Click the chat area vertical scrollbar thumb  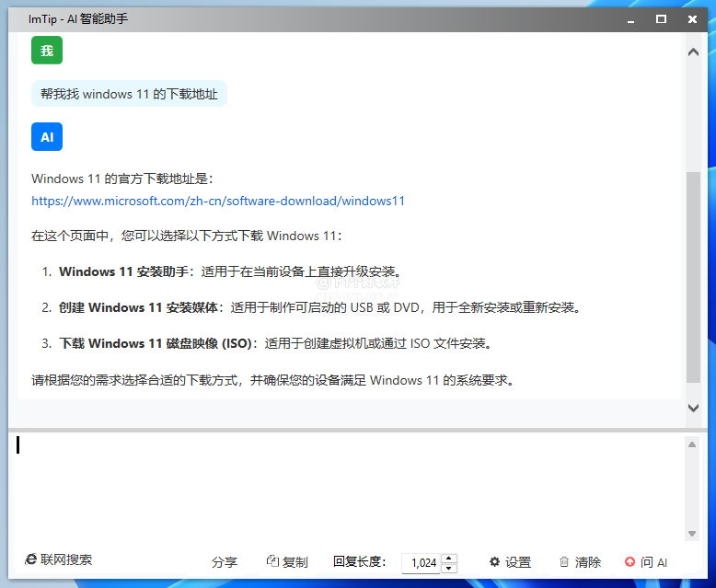pyautogui.click(x=693, y=276)
